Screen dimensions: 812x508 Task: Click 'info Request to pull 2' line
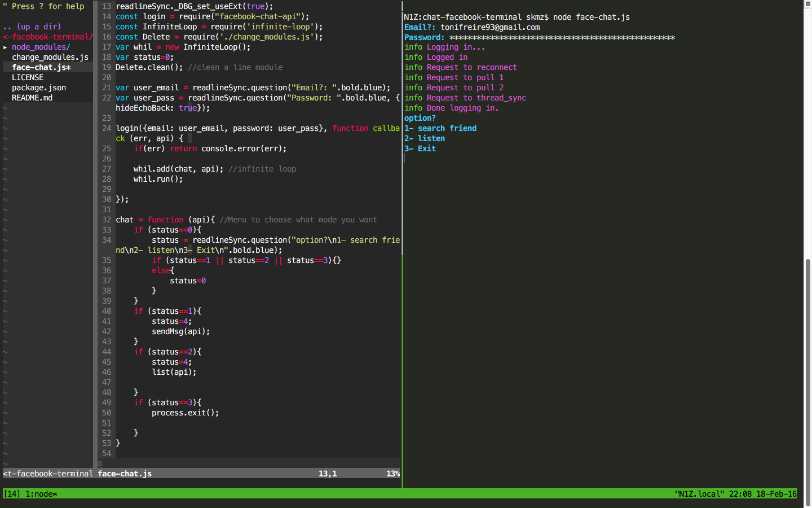coord(454,87)
